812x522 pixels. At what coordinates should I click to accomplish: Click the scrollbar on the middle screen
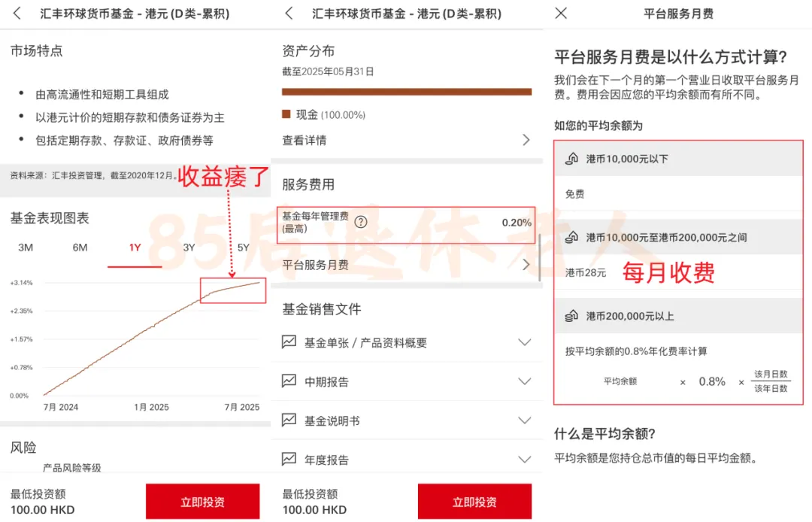[540, 257]
